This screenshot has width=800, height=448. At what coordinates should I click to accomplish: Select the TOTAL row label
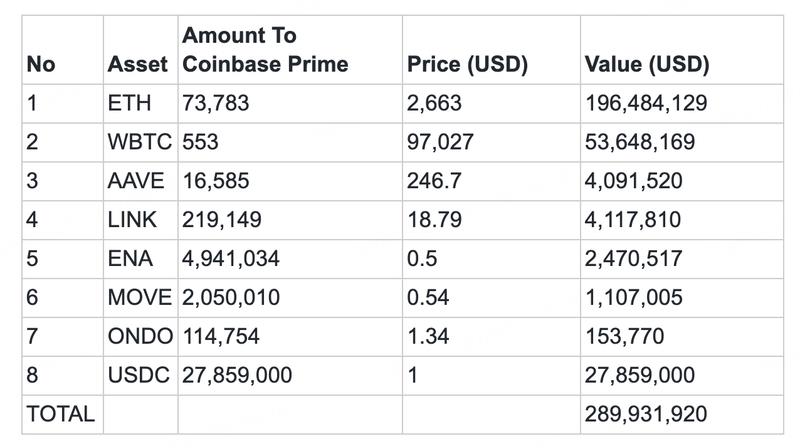(60, 413)
